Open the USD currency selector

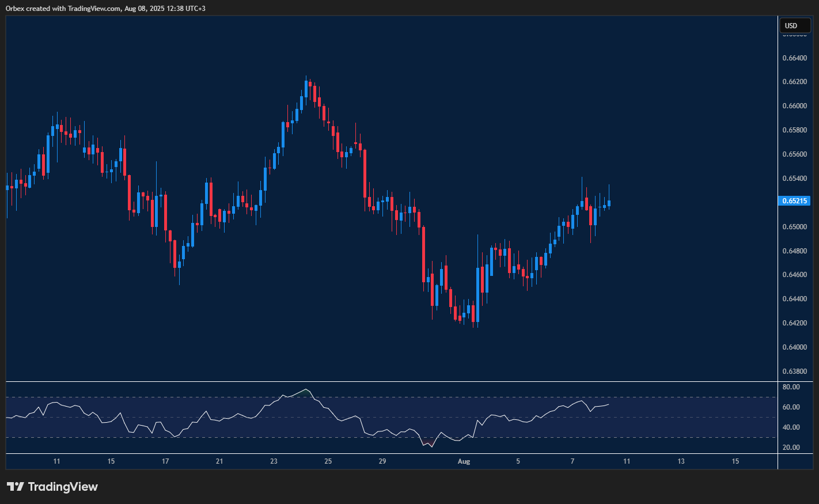[795, 25]
